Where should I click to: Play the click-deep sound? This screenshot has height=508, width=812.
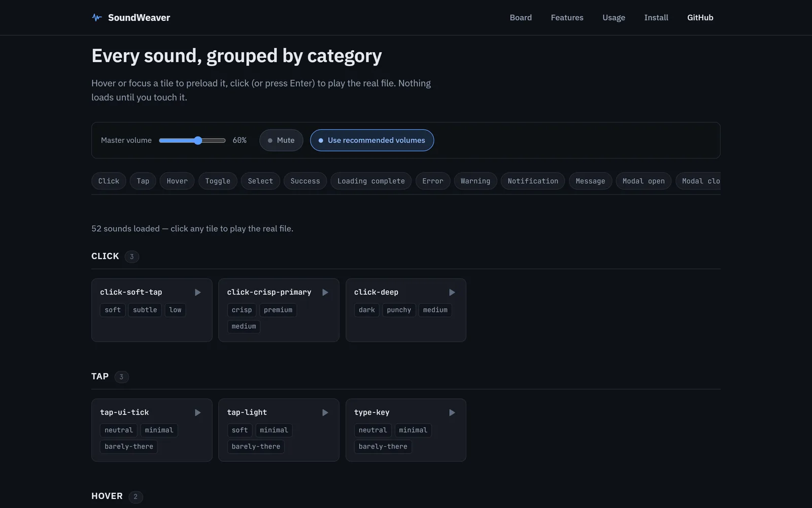(452, 293)
